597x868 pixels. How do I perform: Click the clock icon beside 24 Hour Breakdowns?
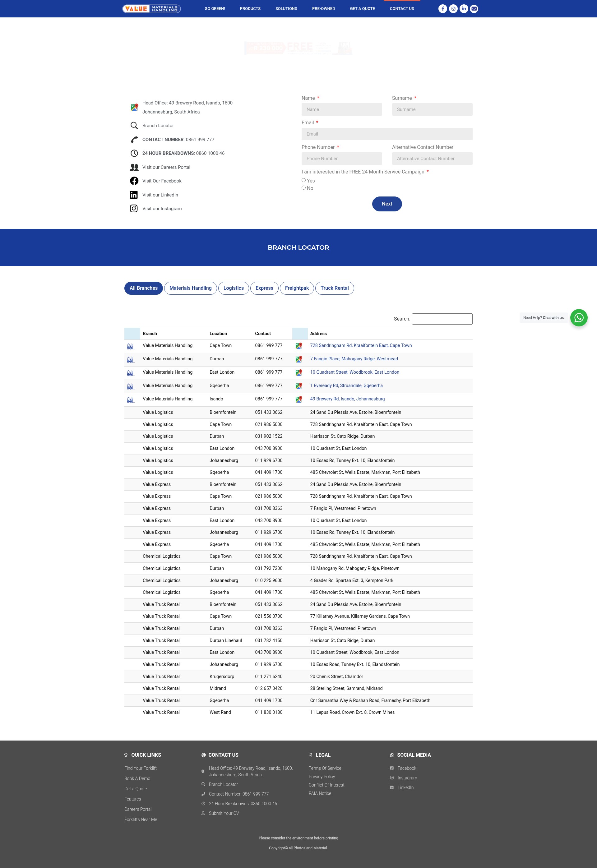click(134, 153)
